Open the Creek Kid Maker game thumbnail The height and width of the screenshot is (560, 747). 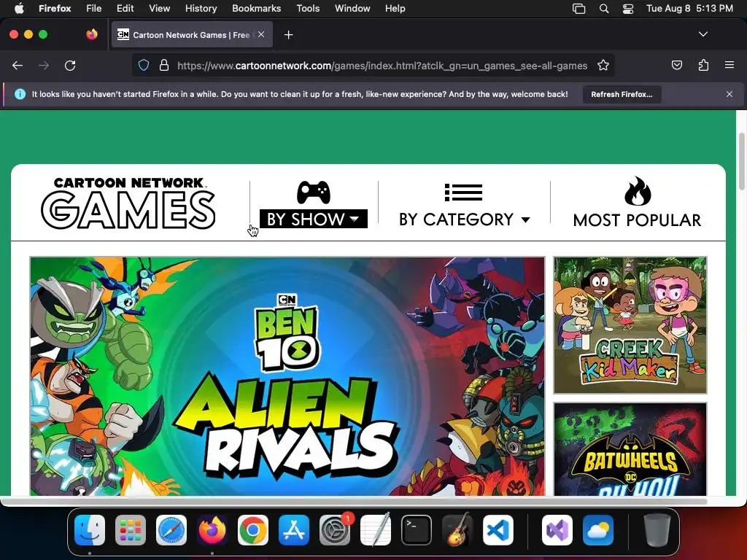click(x=630, y=325)
